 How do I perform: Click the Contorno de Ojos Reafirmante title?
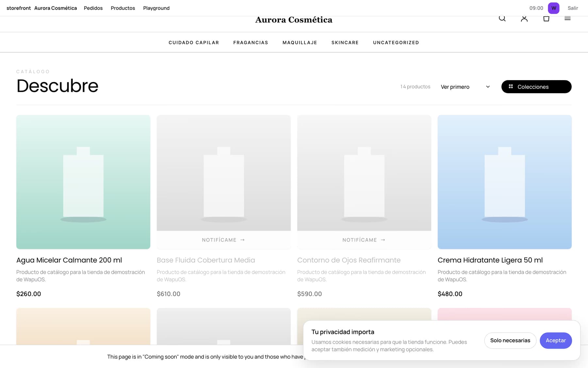click(x=349, y=260)
